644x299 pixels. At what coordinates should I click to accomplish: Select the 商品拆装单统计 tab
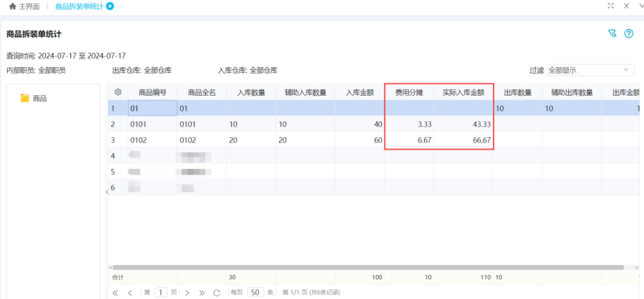point(79,6)
